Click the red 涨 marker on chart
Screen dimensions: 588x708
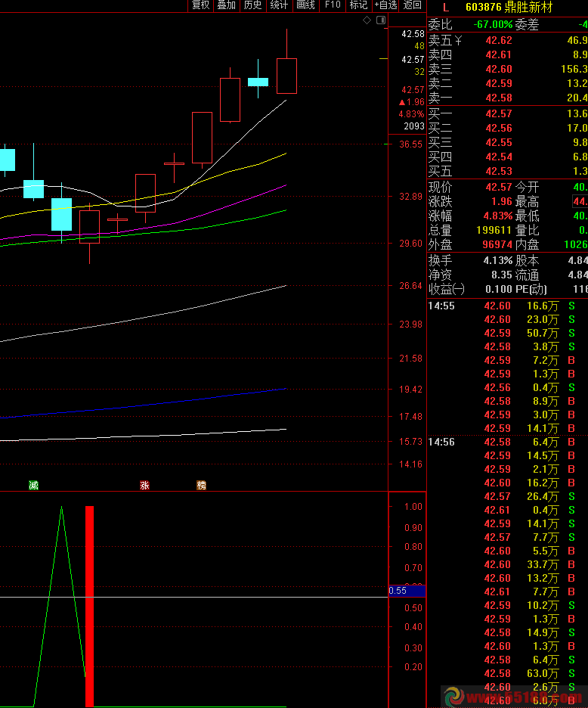144,486
